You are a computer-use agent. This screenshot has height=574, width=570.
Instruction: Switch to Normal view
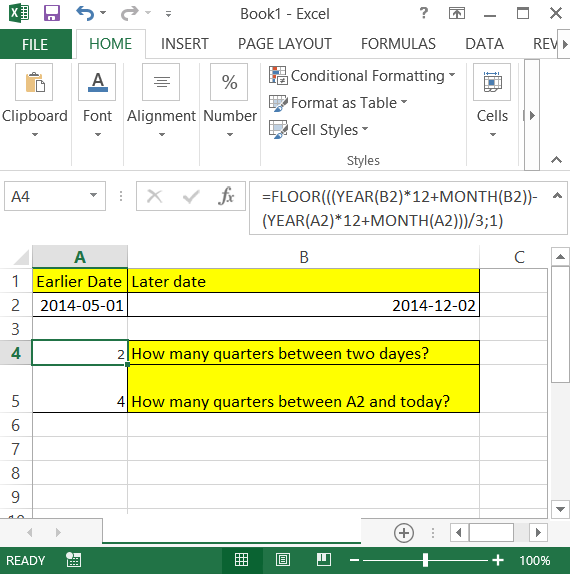241,560
